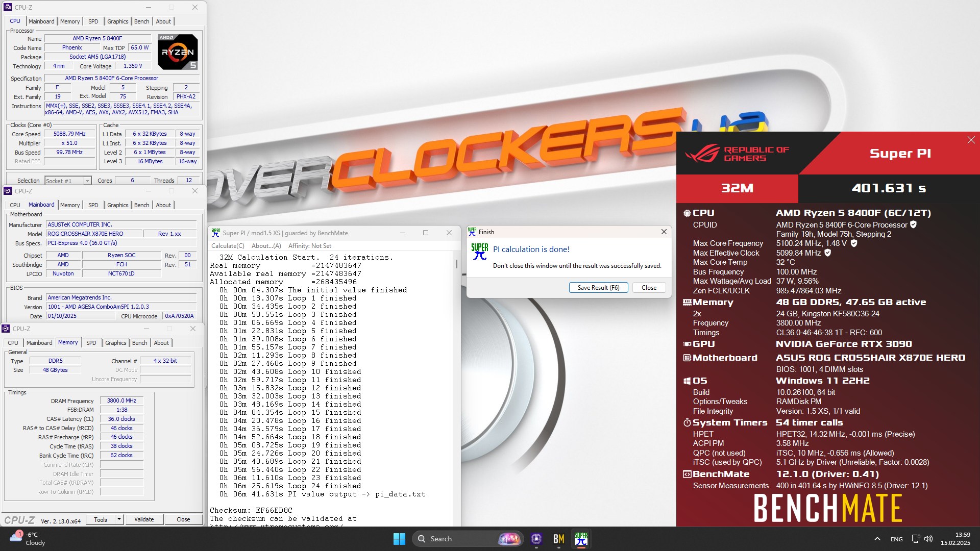
Task: Click the CPU-Z icon of top window
Action: point(8,7)
